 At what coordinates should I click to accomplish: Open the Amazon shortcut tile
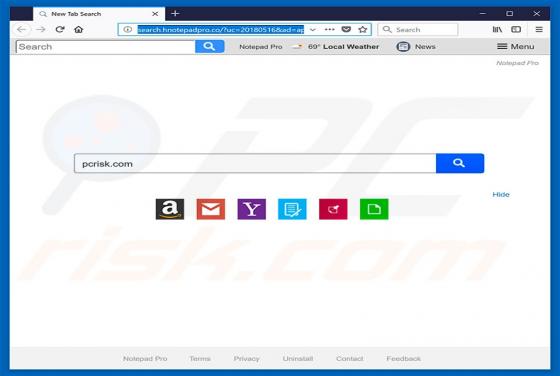(x=170, y=209)
